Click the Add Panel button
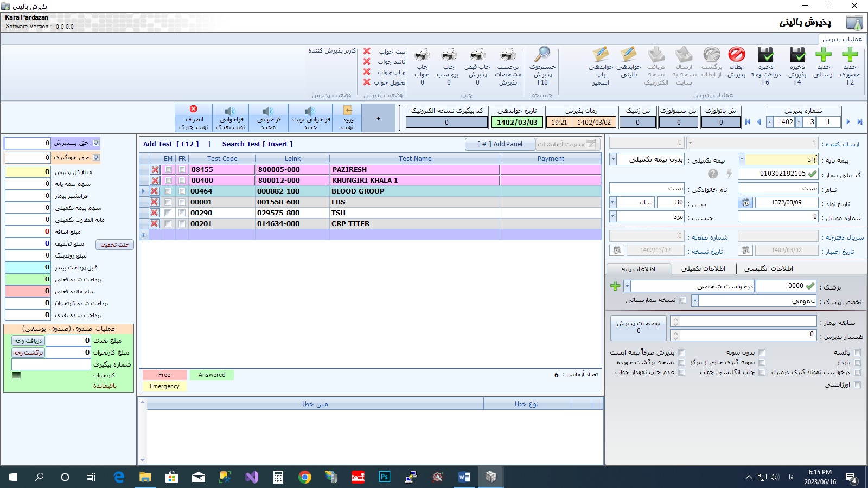This screenshot has width=868, height=488. tap(500, 144)
